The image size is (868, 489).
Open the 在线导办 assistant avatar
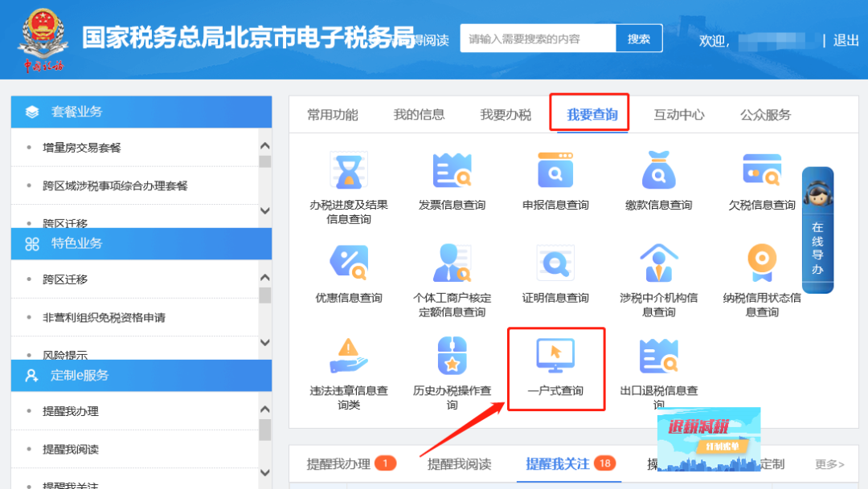pos(817,193)
